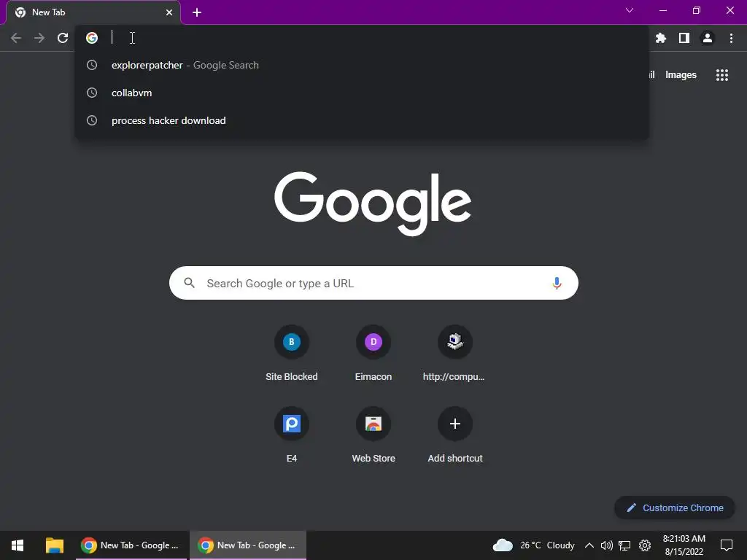The width and height of the screenshot is (747, 560).
Task: Click the browser back arrow
Action: (x=16, y=38)
